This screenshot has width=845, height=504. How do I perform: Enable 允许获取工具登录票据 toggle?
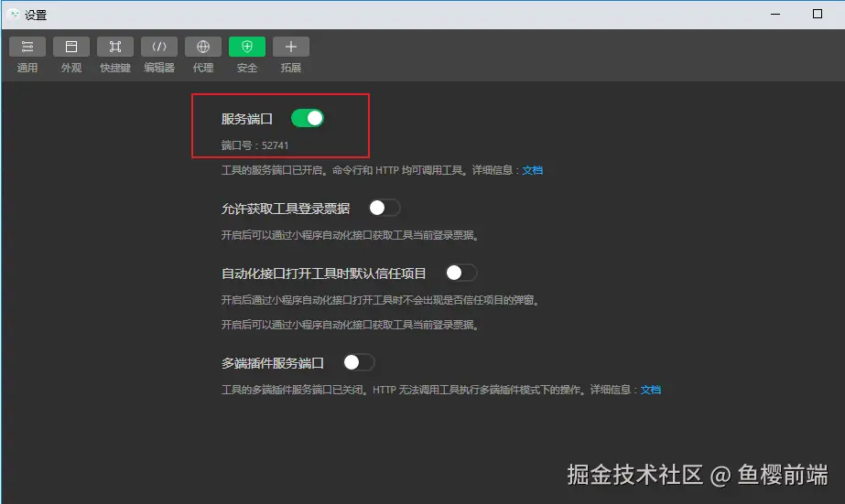[385, 208]
